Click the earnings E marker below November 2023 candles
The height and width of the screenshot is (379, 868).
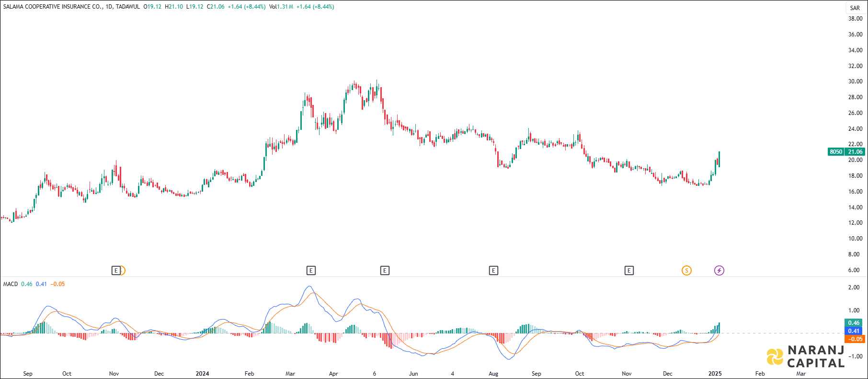(x=116, y=271)
